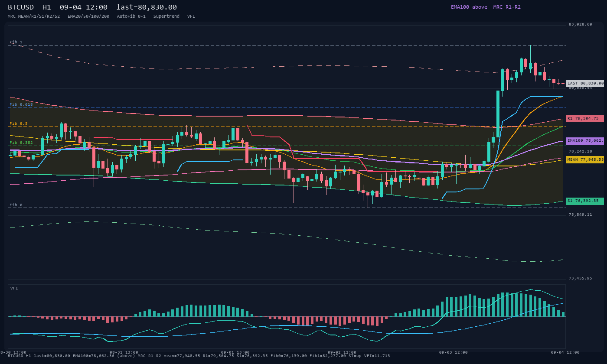
Task: Select the EMA20/50/100/200 legend entry
Action: [88, 16]
